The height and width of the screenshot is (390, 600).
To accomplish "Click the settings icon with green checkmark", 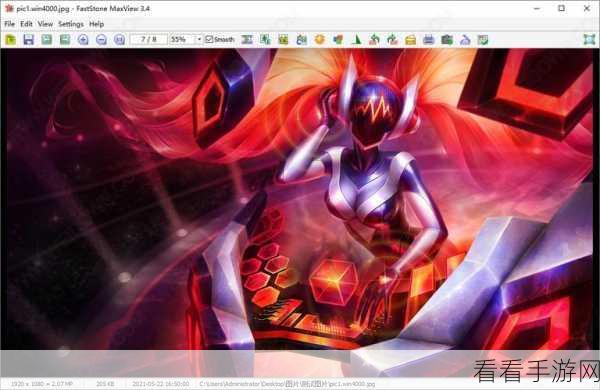I will pyautogui.click(x=483, y=39).
